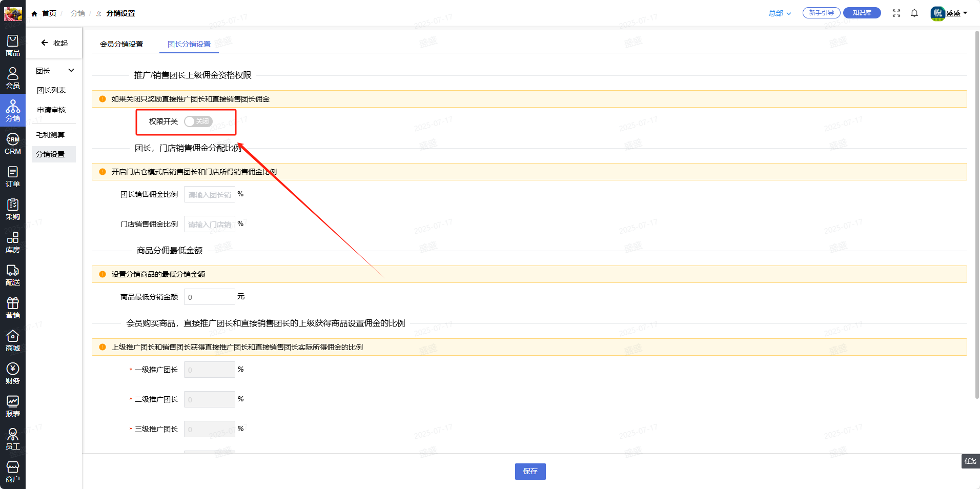Open the CRM sidebar icon
Screen dimensions: 980x489
click(x=13, y=144)
